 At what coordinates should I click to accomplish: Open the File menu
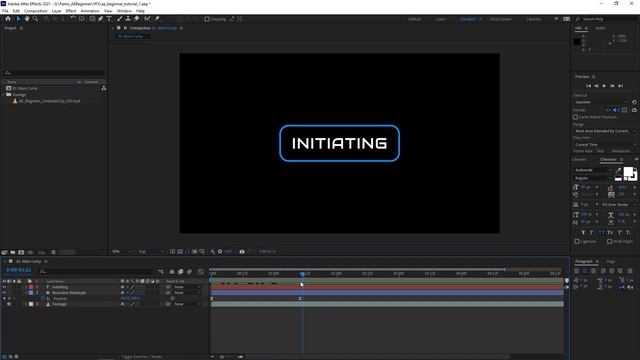coord(5,11)
